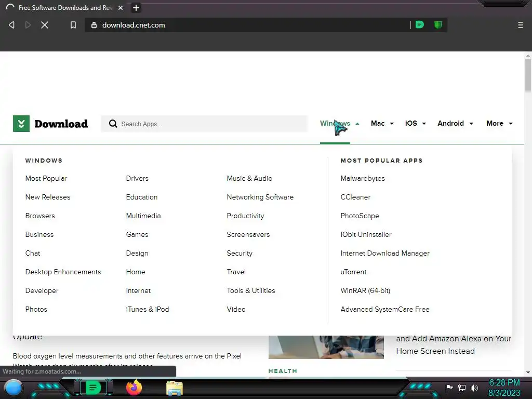532x399 pixels.
Task: Click the article thumbnail image below menu
Action: pos(326,347)
